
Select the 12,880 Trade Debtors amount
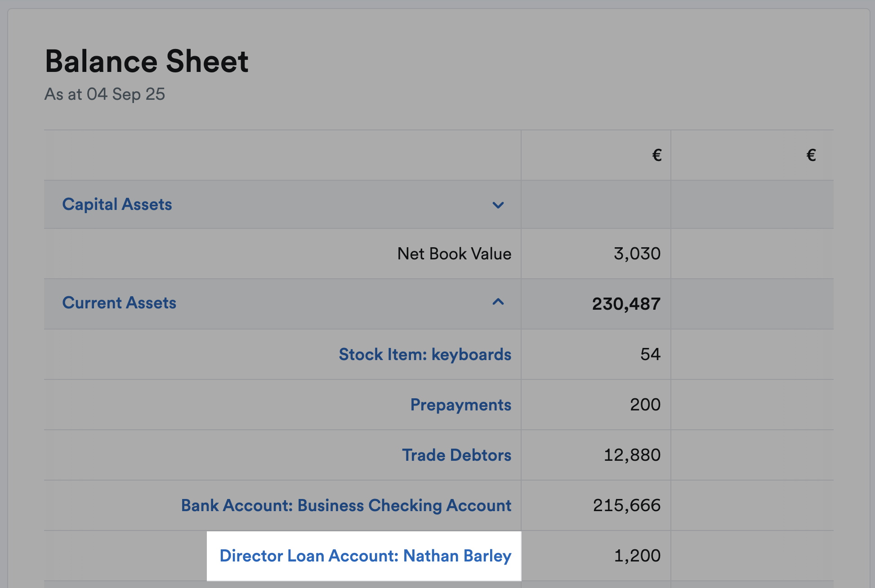[632, 455]
